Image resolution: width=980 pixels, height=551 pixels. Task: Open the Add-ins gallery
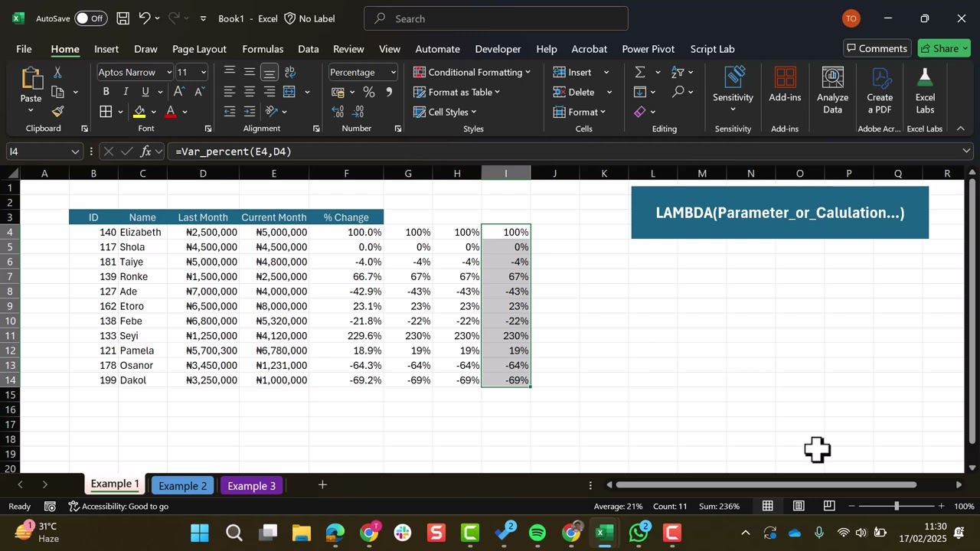click(785, 84)
